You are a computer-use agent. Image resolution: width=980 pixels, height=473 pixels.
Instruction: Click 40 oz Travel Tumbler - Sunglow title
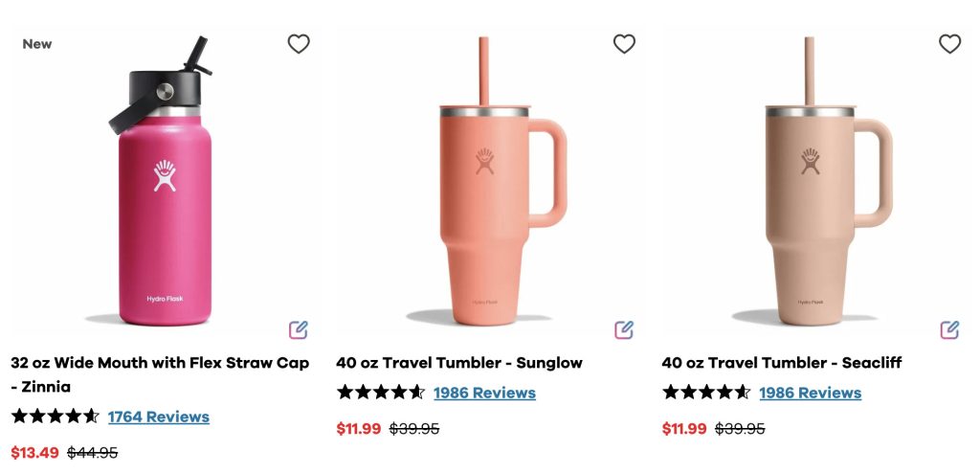coord(459,363)
